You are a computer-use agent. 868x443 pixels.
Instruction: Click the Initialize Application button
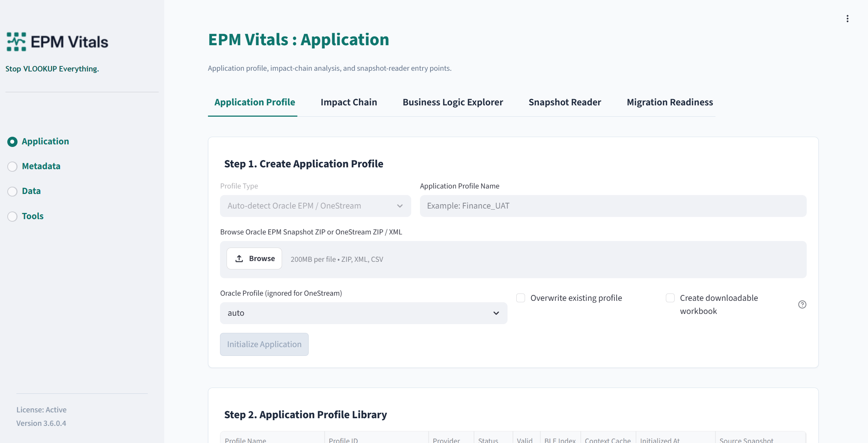pyautogui.click(x=264, y=344)
